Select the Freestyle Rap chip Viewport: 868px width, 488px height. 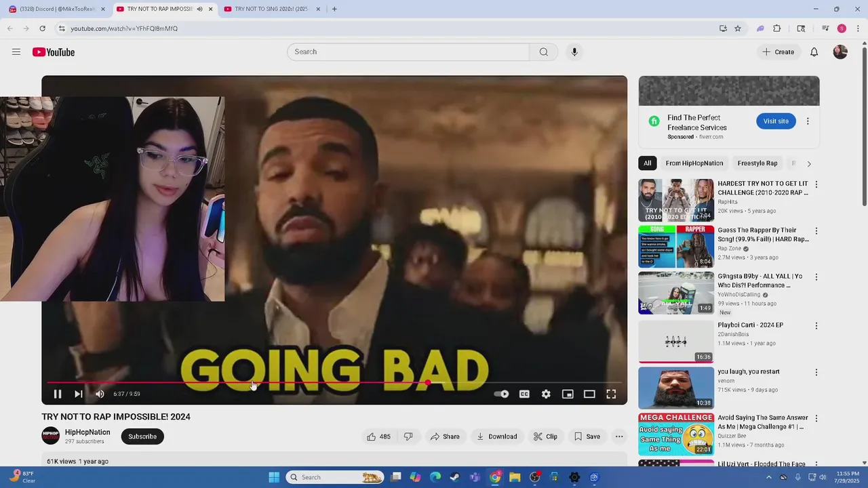[757, 163]
